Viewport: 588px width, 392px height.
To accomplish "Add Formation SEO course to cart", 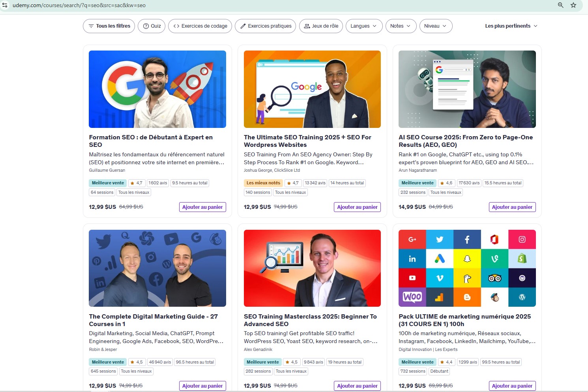I will pyautogui.click(x=202, y=207).
